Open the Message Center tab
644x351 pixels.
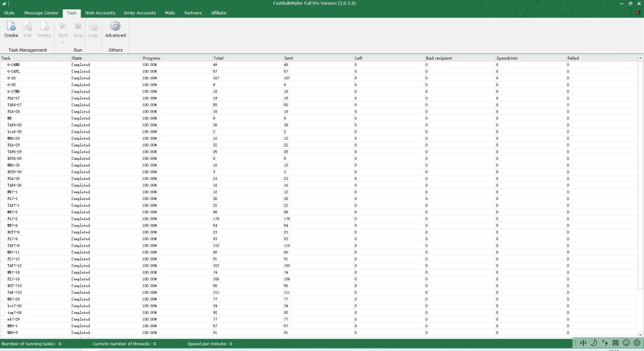[x=41, y=13]
